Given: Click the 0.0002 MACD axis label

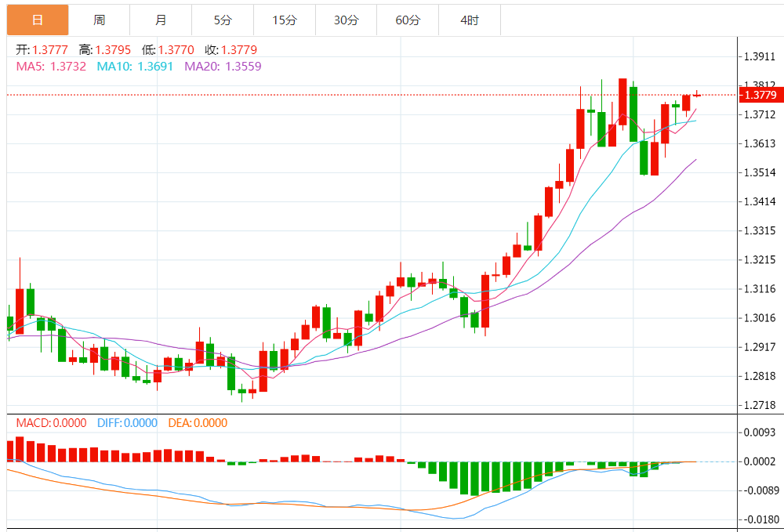Looking at the screenshot, I should [x=760, y=461].
